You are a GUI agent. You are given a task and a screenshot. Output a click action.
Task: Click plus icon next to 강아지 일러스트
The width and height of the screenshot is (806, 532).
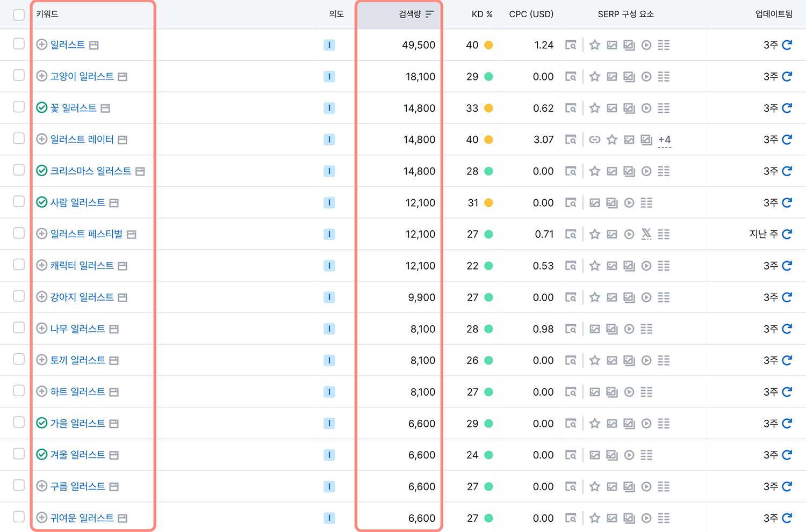pos(42,297)
